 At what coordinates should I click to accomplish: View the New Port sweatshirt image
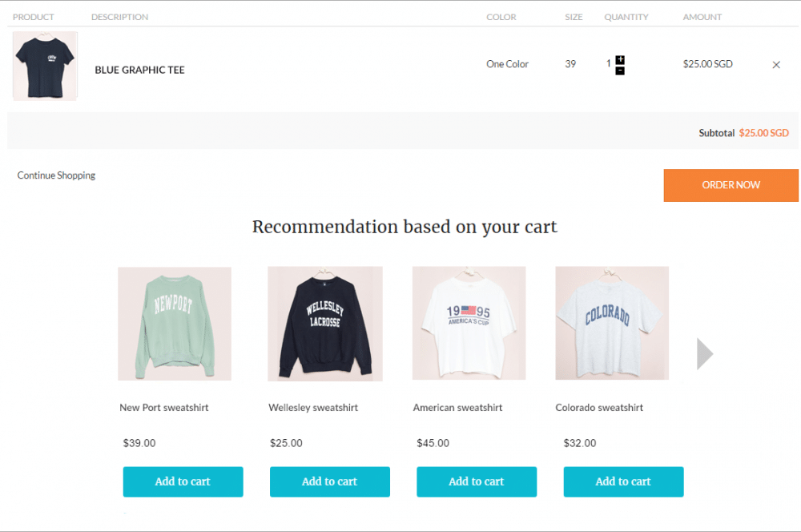click(175, 324)
